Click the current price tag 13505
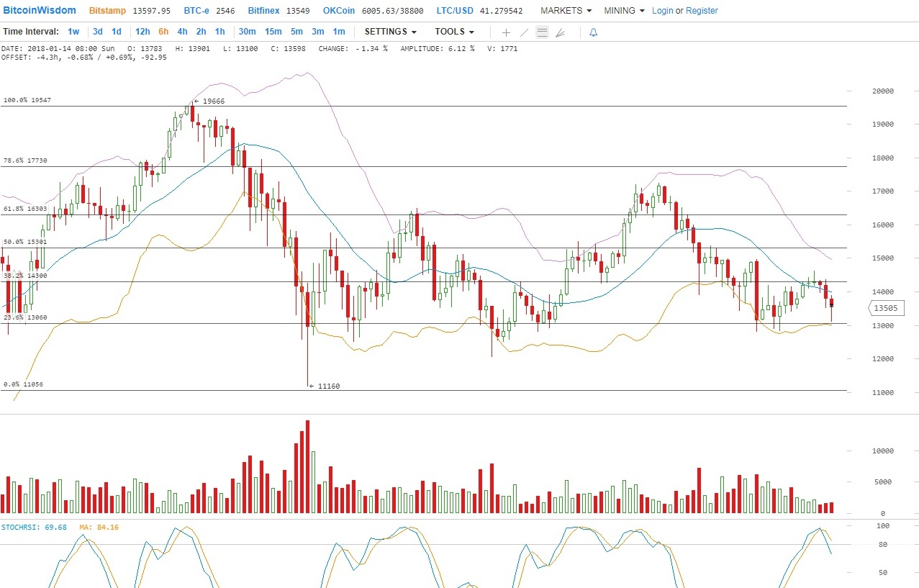 click(884, 308)
